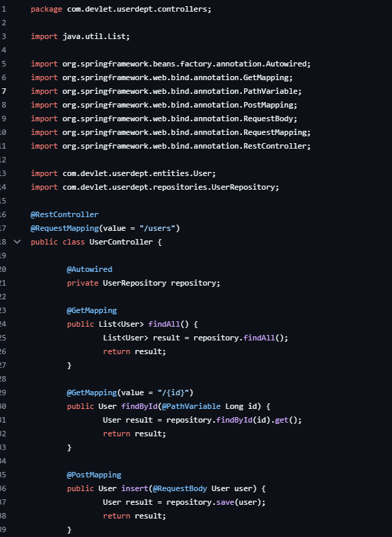
Task: Click the @PathVariable annotation in findById
Action: (x=191, y=406)
